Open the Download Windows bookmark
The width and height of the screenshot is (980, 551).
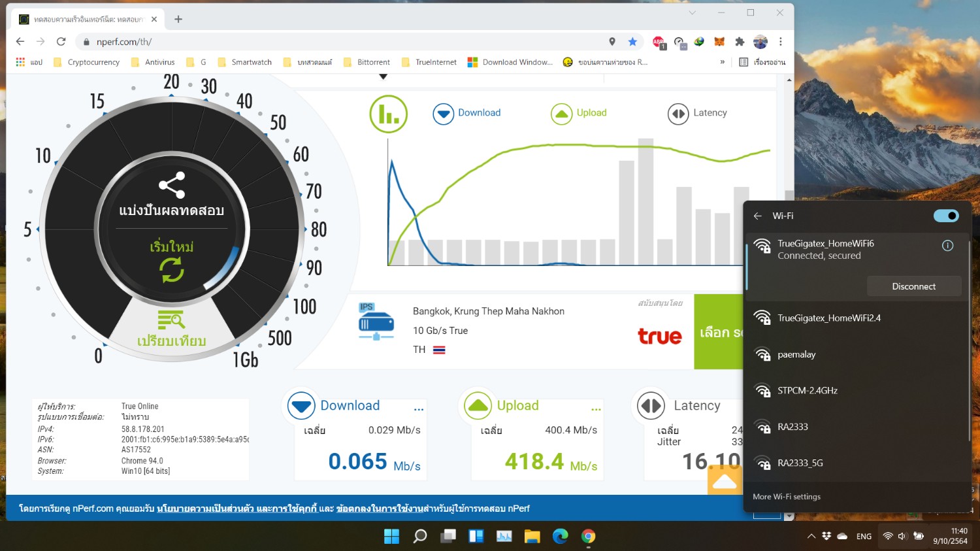[510, 62]
